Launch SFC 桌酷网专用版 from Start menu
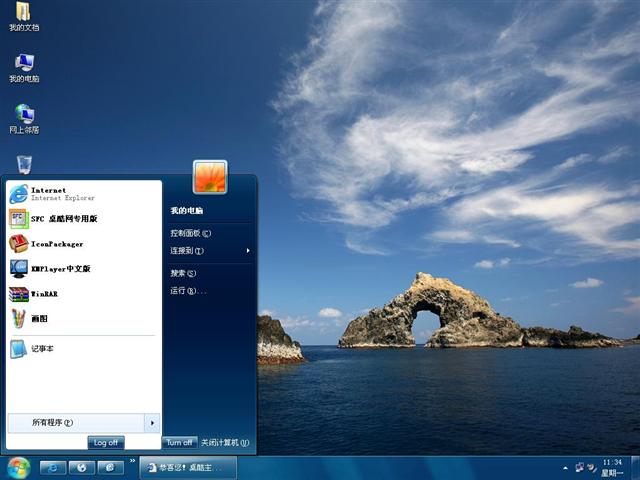Image resolution: width=640 pixels, height=480 pixels. pos(60,219)
